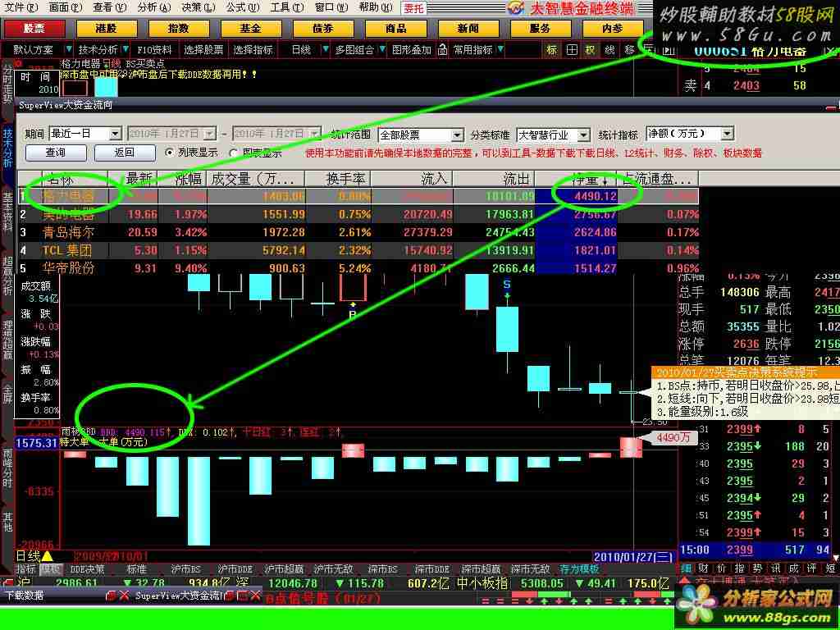Open the F10资料 toolbar item
The width and height of the screenshot is (840, 630).
pos(154,50)
